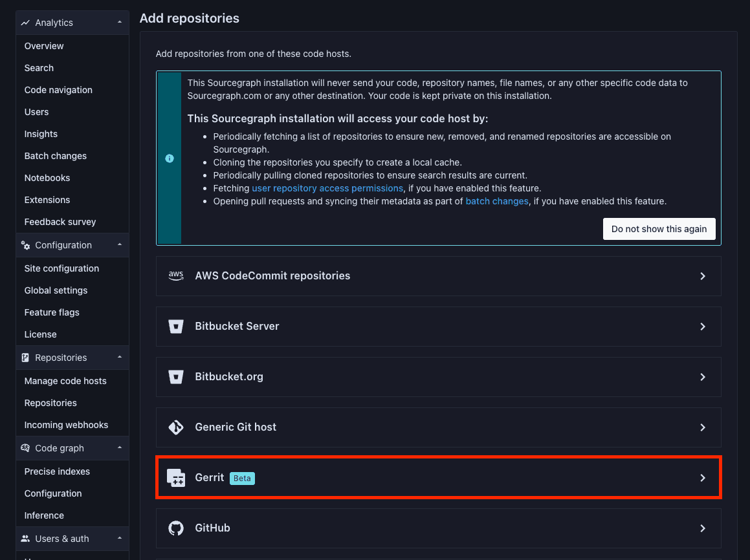Collapse the Users & auth section
The height and width of the screenshot is (560, 750).
(120, 538)
